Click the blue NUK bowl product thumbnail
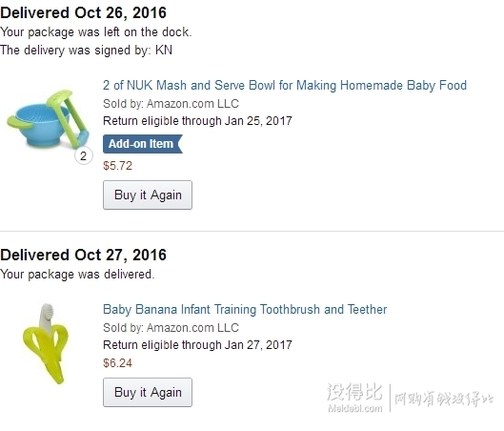Image resolution: width=504 pixels, height=431 pixels. [48, 120]
